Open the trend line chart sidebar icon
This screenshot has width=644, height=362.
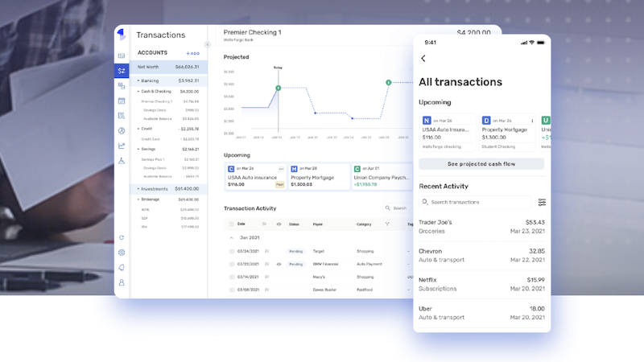pyautogui.click(x=122, y=146)
